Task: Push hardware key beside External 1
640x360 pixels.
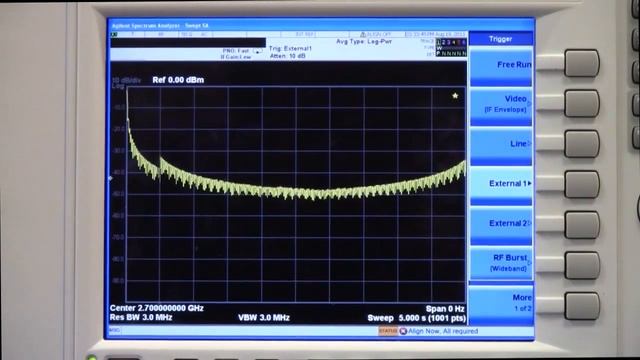Action: pyautogui.click(x=582, y=184)
